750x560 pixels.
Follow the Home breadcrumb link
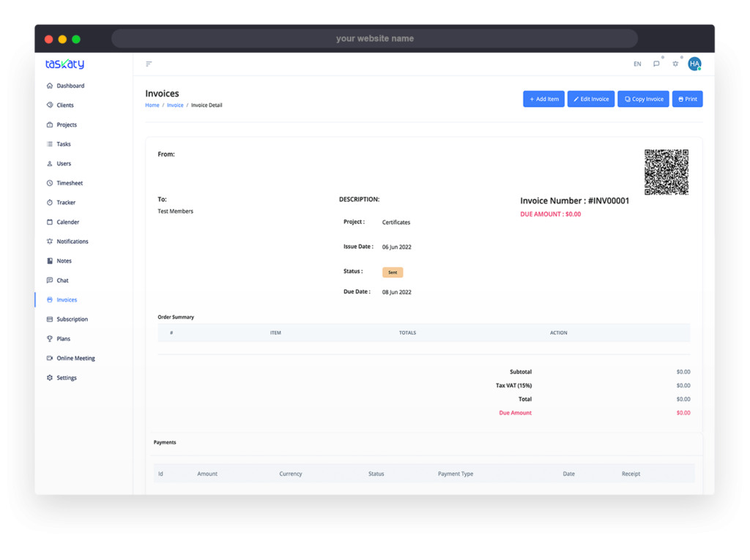pos(152,105)
